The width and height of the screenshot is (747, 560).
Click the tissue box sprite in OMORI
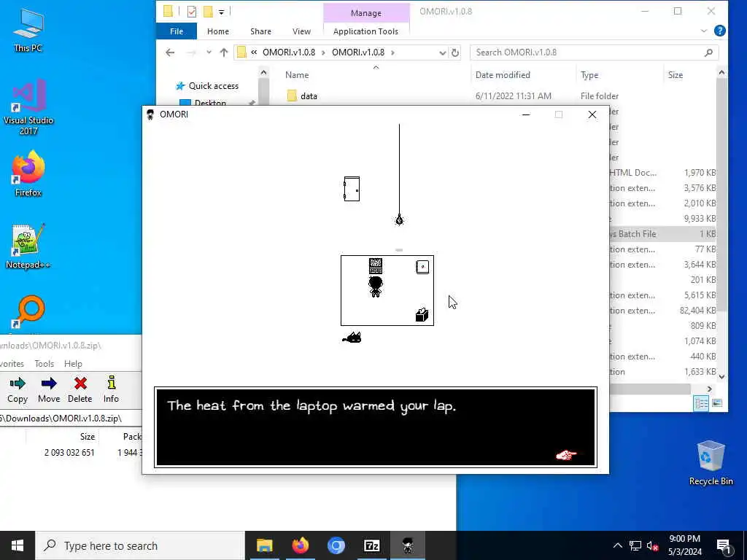(x=422, y=315)
